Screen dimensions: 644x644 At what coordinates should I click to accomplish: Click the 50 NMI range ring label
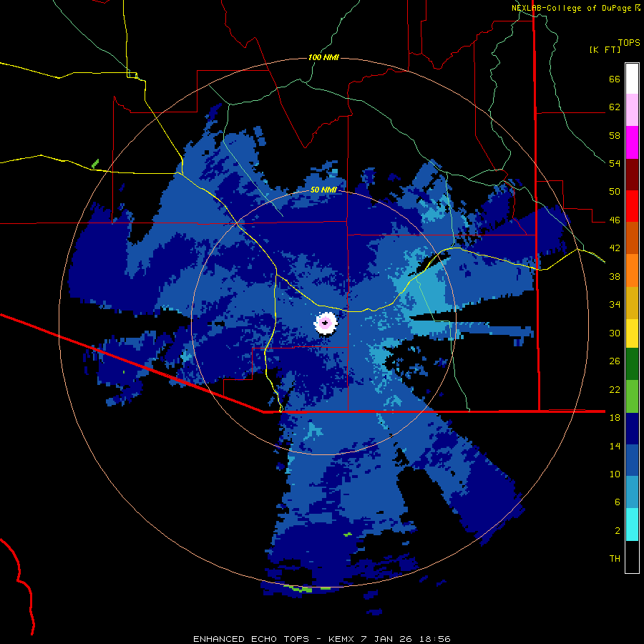click(x=323, y=190)
